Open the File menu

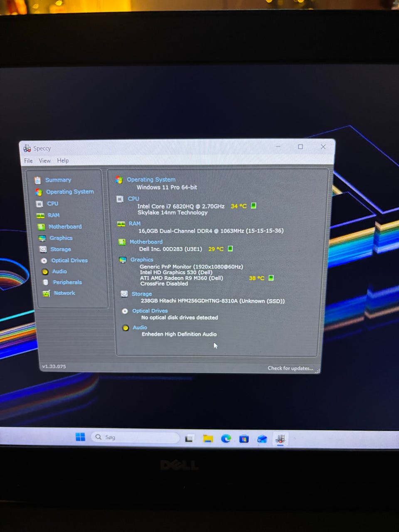(28, 161)
